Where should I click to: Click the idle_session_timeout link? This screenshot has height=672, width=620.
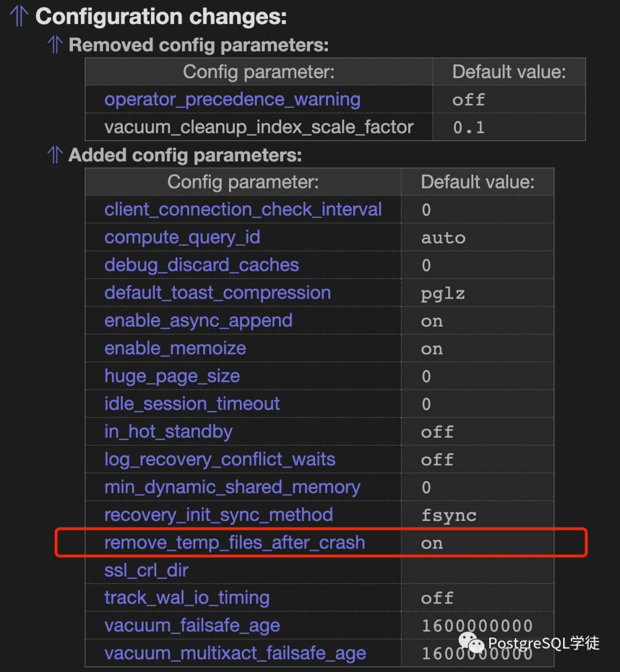coord(192,404)
